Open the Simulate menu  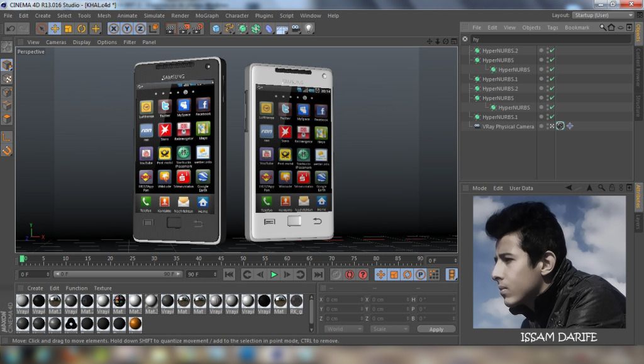(x=154, y=16)
